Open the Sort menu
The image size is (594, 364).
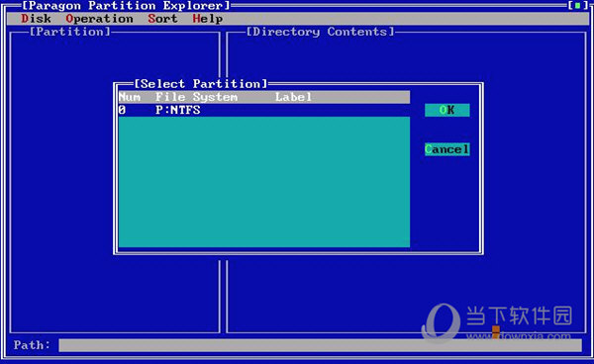(x=162, y=18)
